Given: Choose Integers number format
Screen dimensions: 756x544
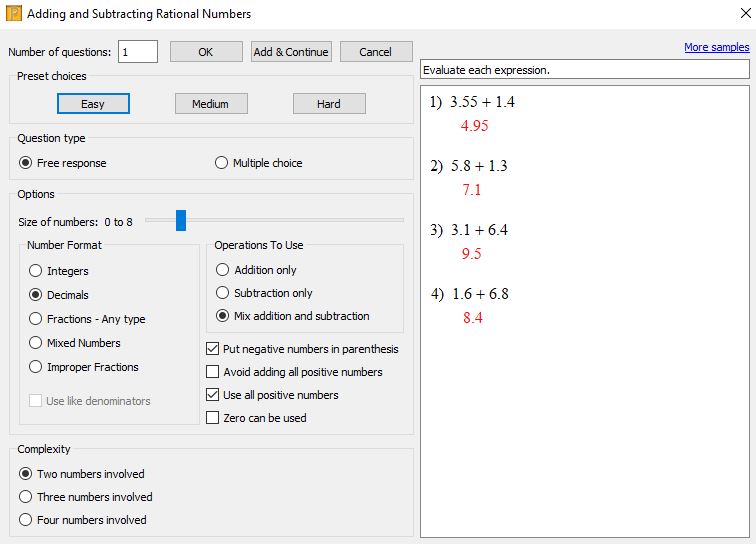Looking at the screenshot, I should coord(59,271).
